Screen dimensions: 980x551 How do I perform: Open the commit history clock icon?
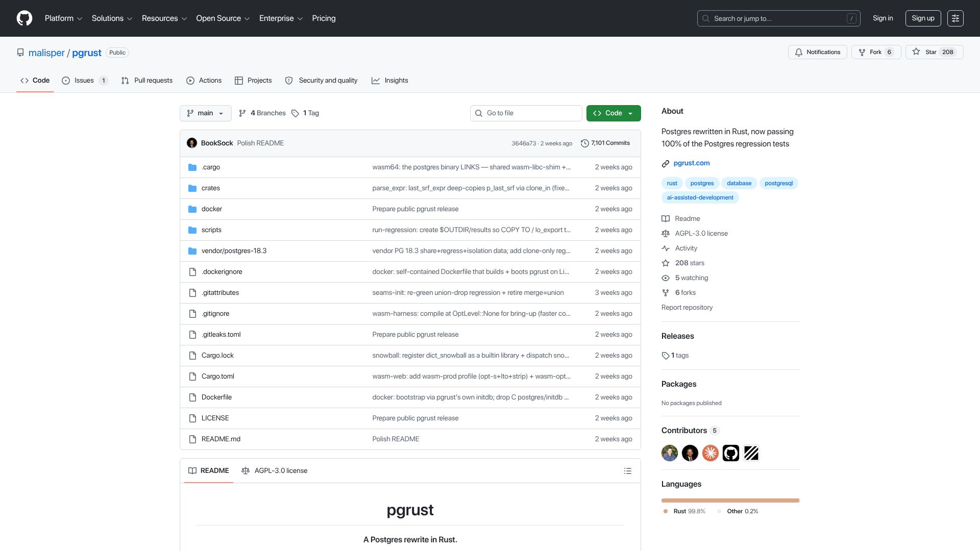click(585, 143)
